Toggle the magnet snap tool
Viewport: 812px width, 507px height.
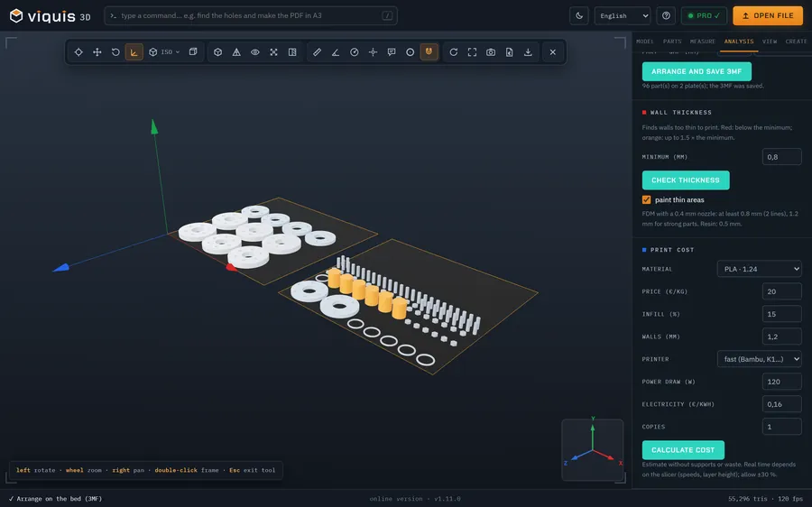[x=429, y=52]
